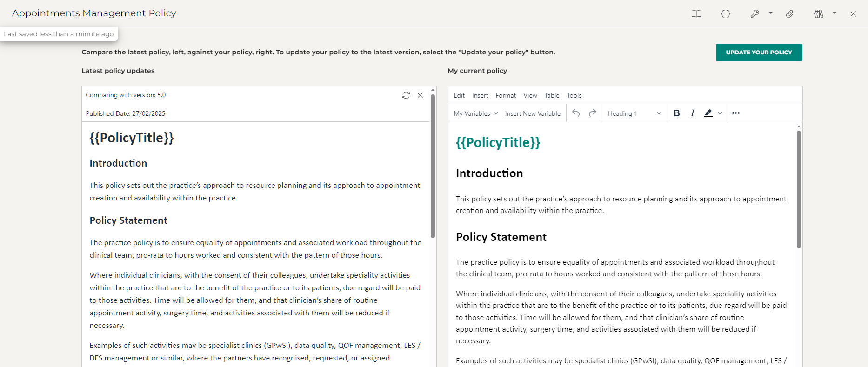The width and height of the screenshot is (868, 367).
Task: Apply the highlight background color
Action: (708, 113)
